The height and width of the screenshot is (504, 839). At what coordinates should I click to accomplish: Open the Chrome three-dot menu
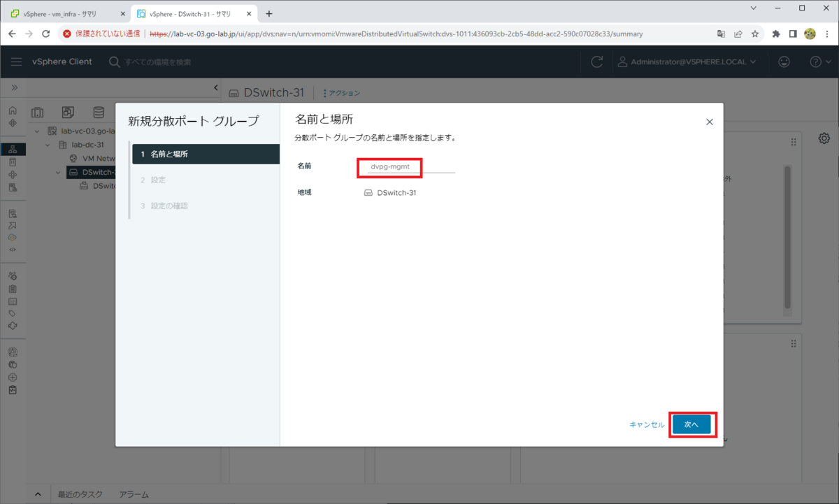pyautogui.click(x=826, y=34)
